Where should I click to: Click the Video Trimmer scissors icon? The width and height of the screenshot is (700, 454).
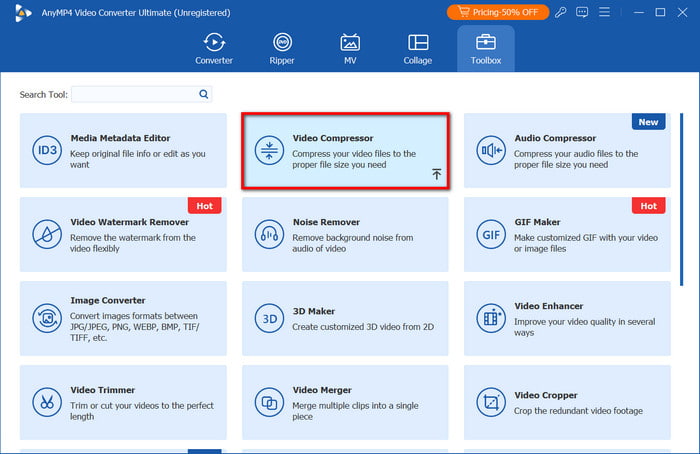click(47, 402)
